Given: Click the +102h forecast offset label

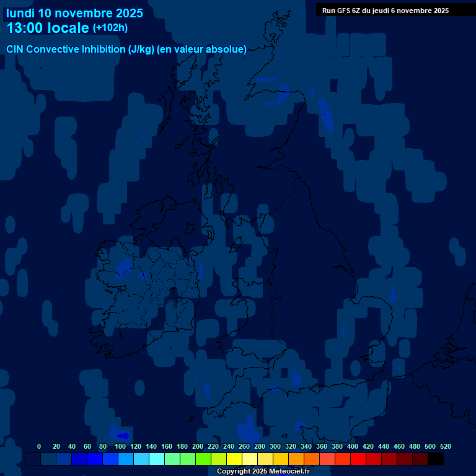Looking at the screenshot, I should [110, 28].
